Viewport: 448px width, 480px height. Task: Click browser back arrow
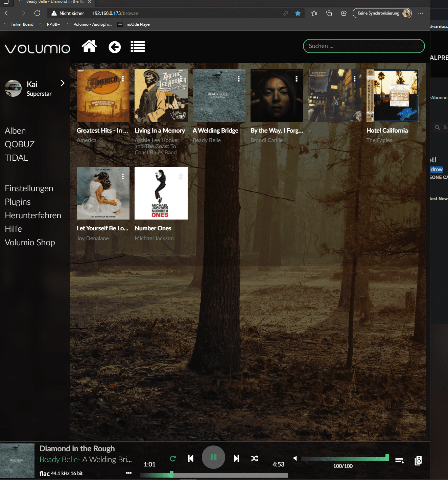click(7, 13)
